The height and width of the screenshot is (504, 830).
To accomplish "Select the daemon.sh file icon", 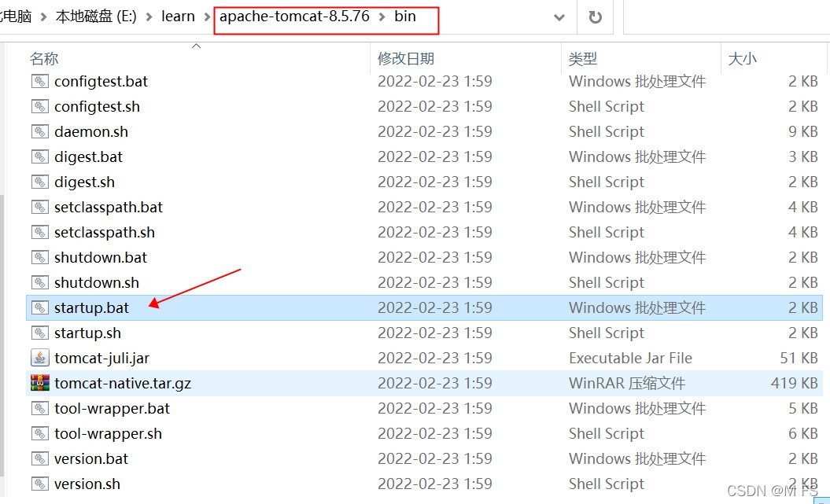I will (39, 131).
